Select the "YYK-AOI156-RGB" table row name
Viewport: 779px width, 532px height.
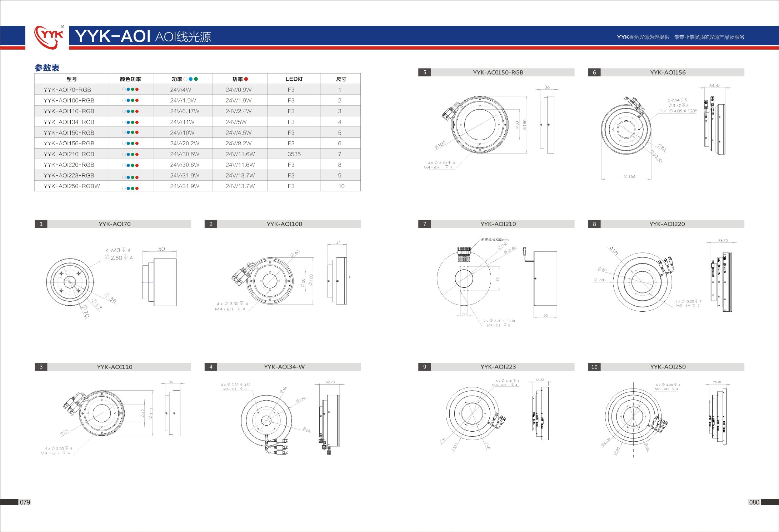69,143
